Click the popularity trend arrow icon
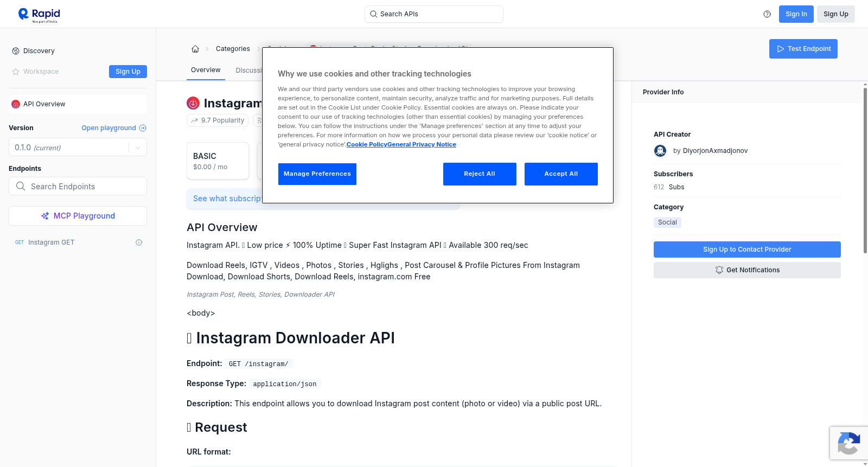868x467 pixels. coord(194,120)
